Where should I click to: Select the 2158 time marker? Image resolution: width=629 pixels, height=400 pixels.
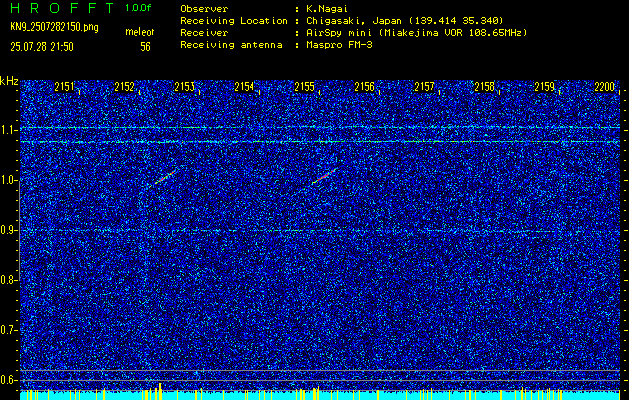click(x=485, y=87)
